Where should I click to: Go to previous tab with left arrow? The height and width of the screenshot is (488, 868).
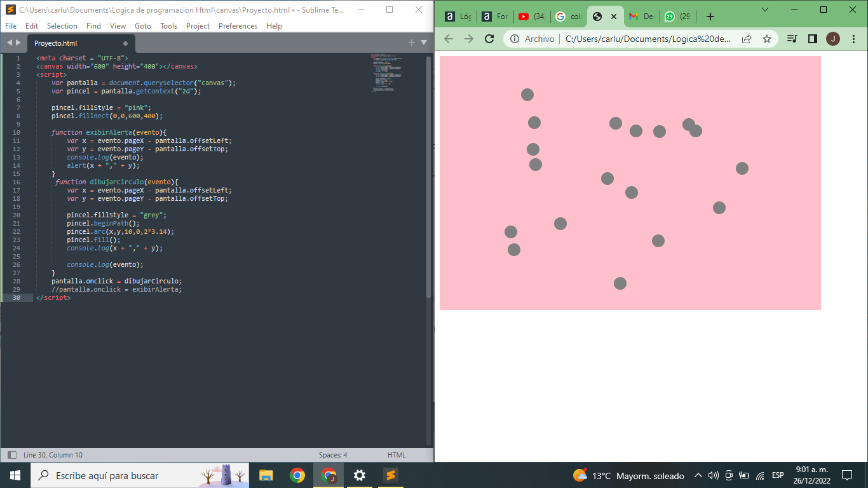[x=10, y=43]
